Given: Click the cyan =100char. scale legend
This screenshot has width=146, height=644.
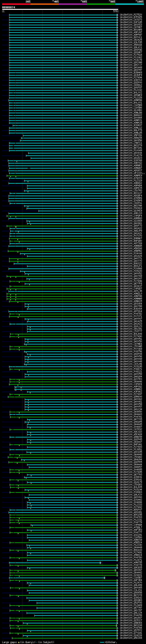Looking at the screenshot, I should 108,642.
